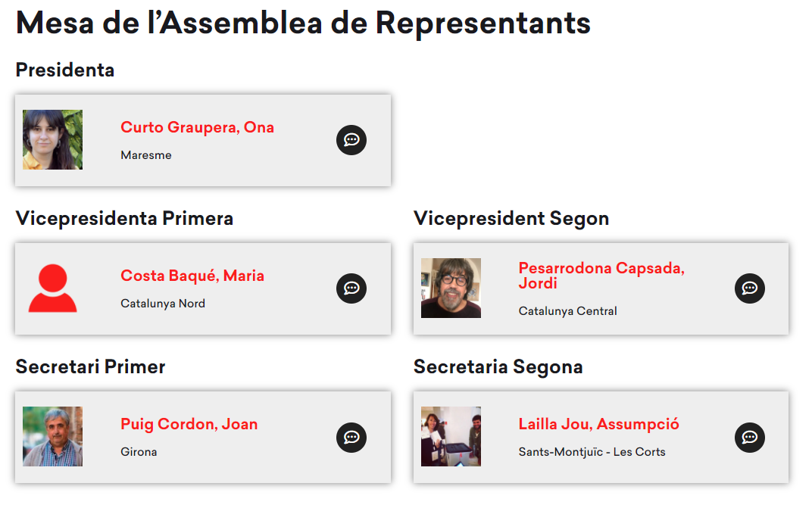Open Lailla Jou, Assumpció profile link
The image size is (812, 505).
598,424
